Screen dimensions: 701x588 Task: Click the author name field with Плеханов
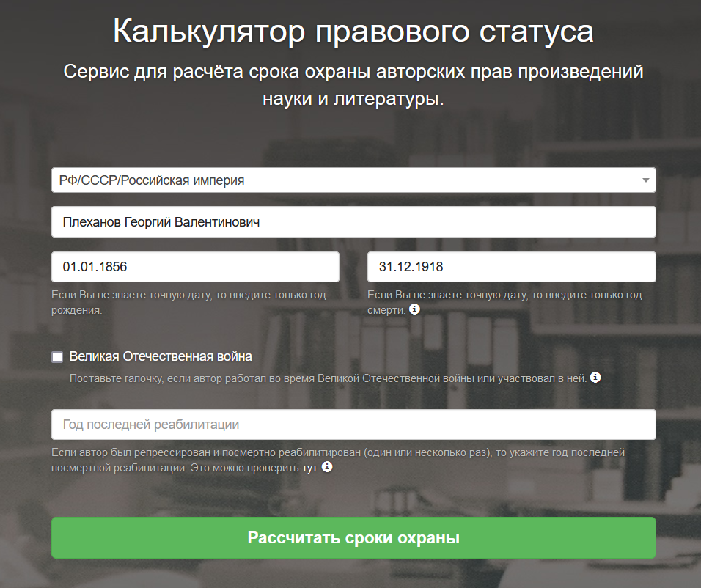(x=353, y=222)
